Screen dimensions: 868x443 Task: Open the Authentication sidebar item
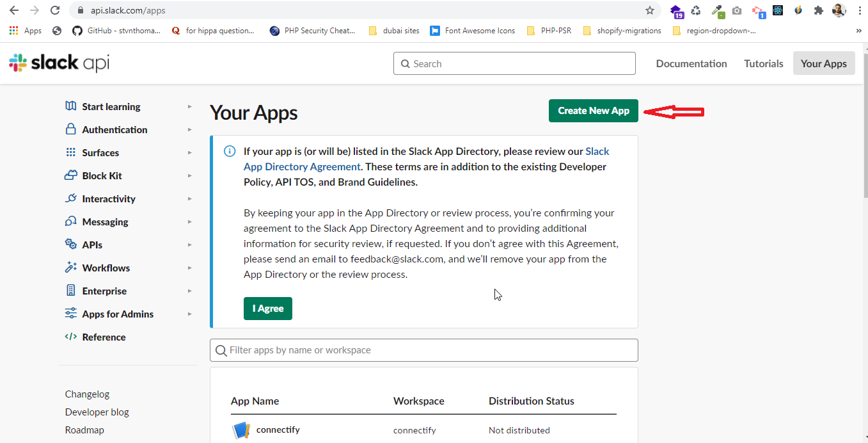114,129
